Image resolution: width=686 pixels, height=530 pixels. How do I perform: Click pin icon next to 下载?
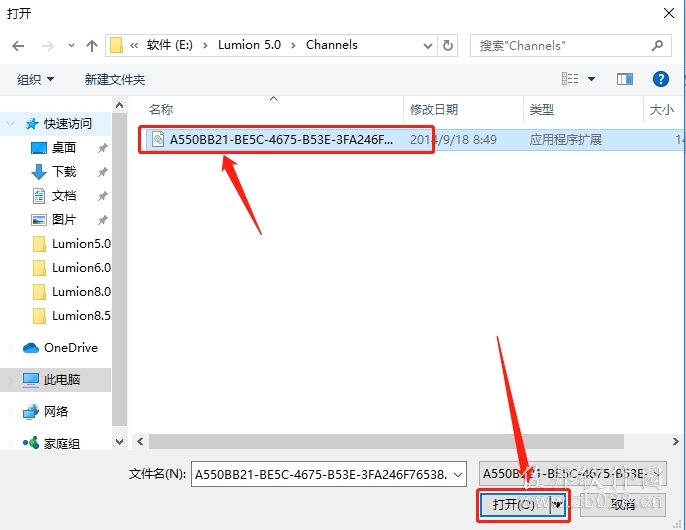point(102,172)
